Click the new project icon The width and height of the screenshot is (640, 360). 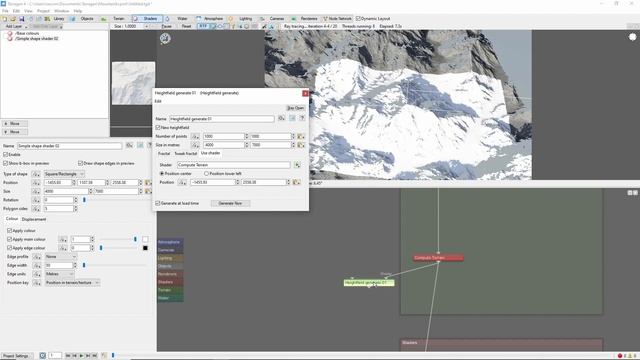pyautogui.click(x=5, y=19)
